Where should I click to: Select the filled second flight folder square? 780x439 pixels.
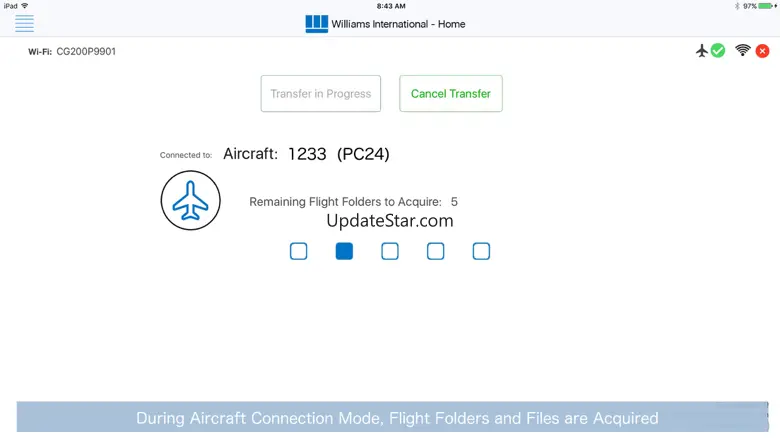pos(344,251)
